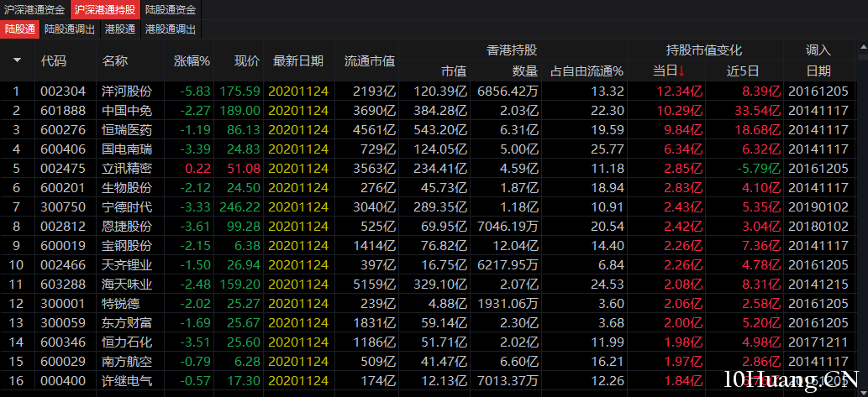Sort by the 最新日期 column header
868x397 pixels.
click(298, 60)
